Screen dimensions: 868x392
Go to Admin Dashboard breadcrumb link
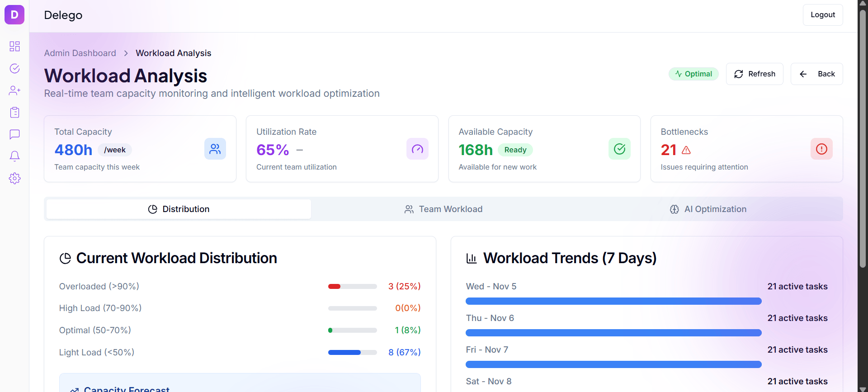pyautogui.click(x=80, y=53)
